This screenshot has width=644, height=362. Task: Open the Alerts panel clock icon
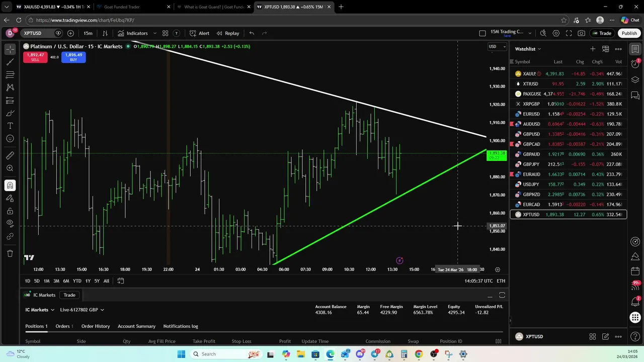[x=635, y=63]
